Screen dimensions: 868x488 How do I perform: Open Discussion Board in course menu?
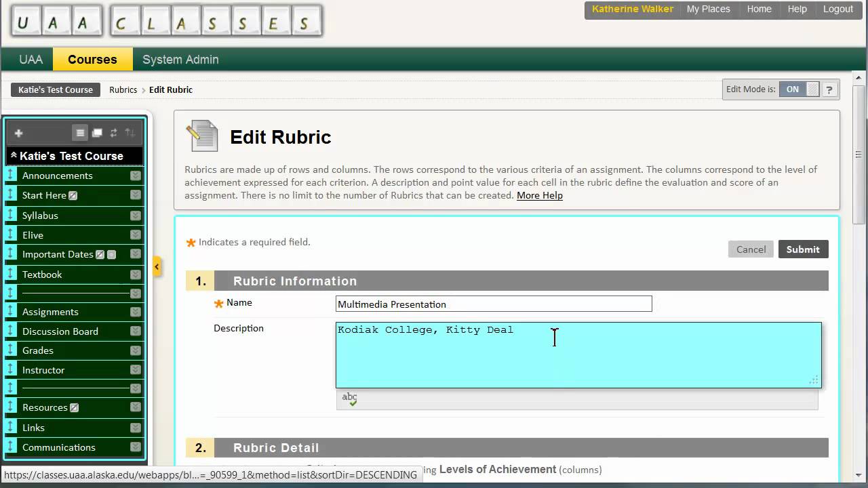coord(60,331)
